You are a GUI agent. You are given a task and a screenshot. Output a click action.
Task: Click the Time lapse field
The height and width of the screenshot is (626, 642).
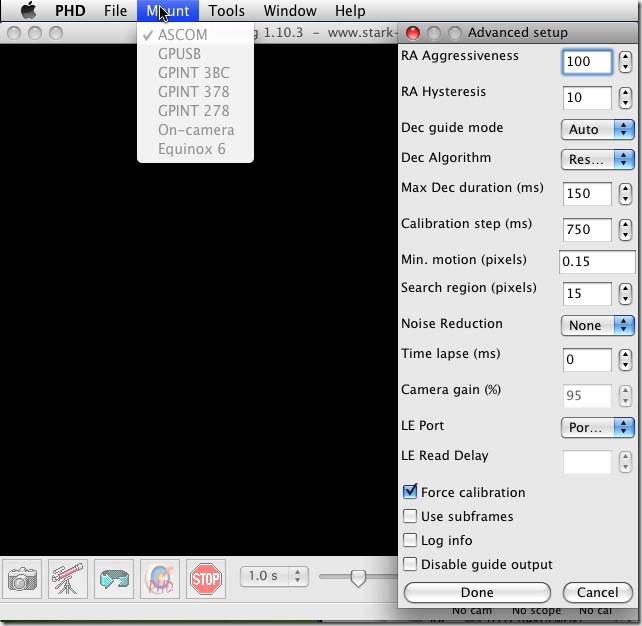[x=587, y=360]
